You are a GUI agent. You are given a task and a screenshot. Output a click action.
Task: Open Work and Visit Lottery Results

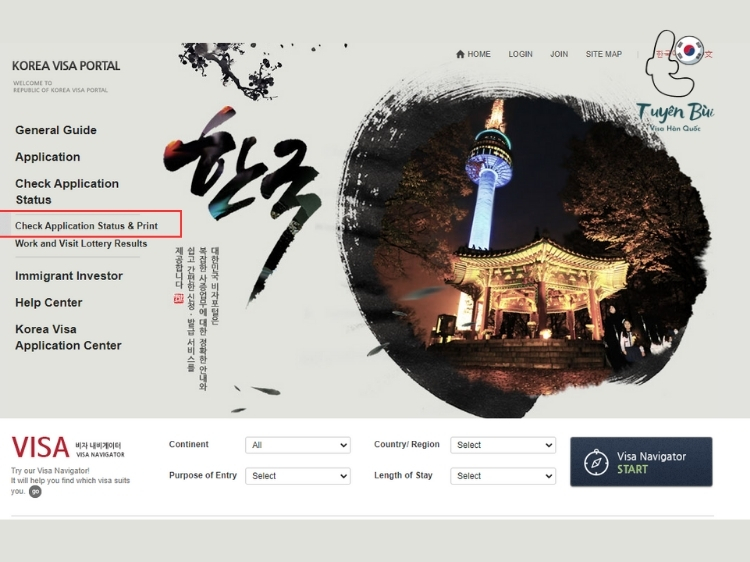click(x=81, y=243)
